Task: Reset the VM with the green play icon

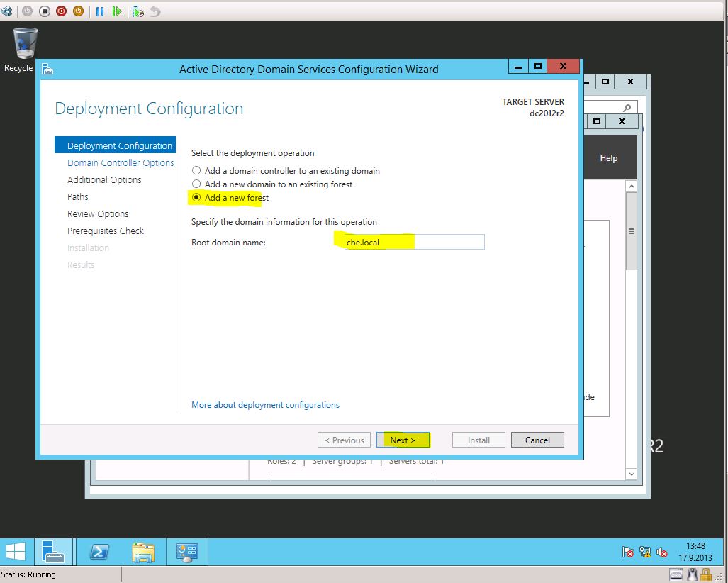Action: 117,11
